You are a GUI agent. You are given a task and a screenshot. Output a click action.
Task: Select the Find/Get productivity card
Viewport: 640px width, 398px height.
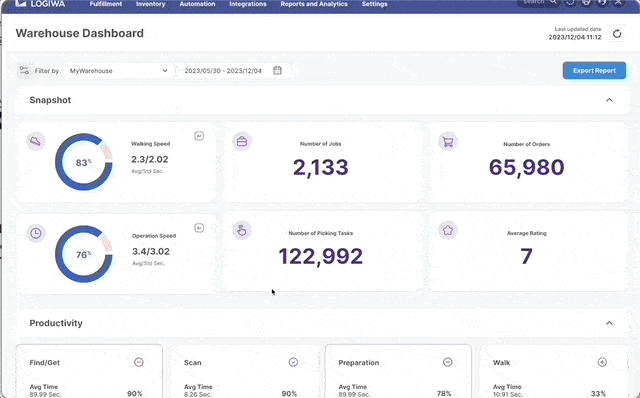point(89,371)
